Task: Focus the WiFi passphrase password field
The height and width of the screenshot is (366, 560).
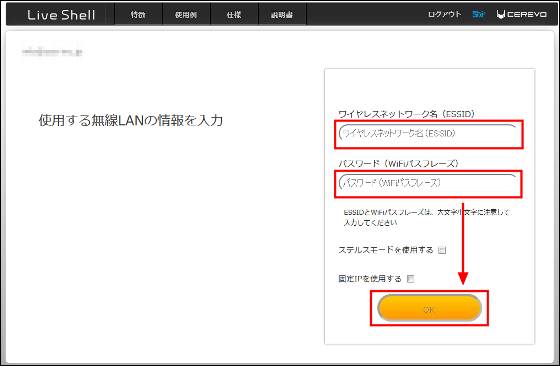Action: coord(428,183)
